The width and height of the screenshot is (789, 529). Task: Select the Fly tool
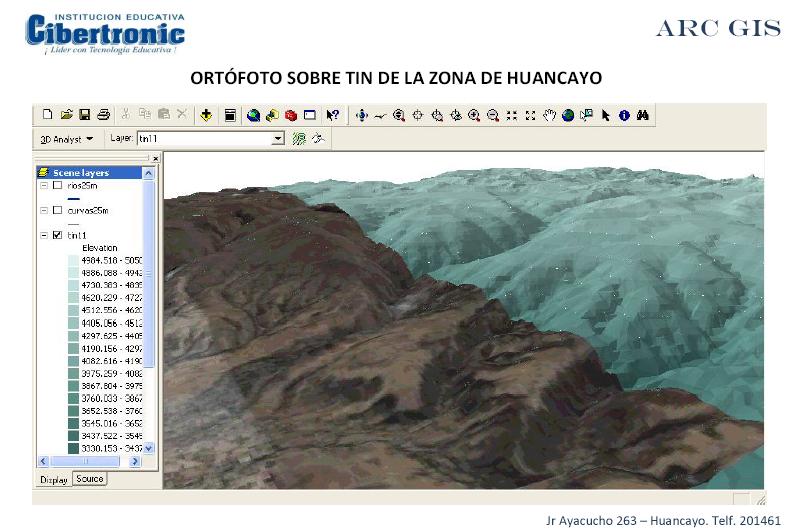point(380,115)
